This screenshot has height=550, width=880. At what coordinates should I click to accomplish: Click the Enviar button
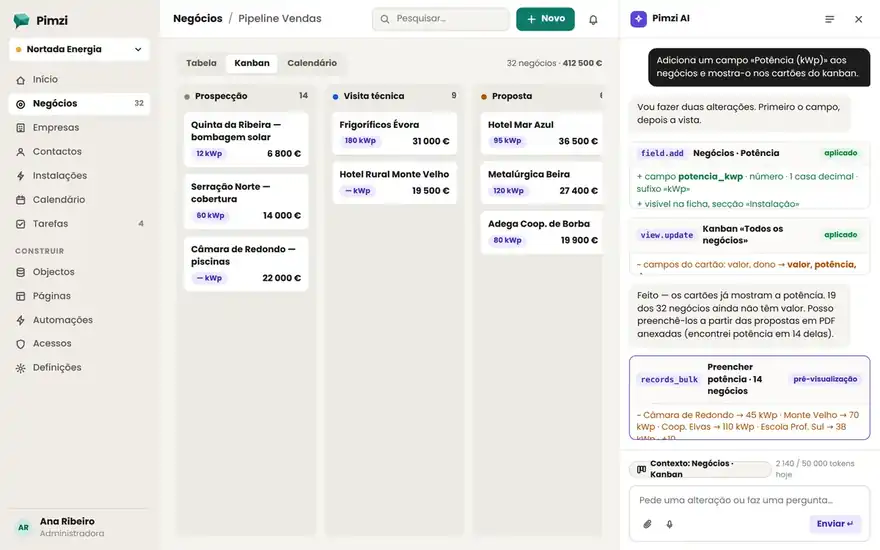point(835,524)
